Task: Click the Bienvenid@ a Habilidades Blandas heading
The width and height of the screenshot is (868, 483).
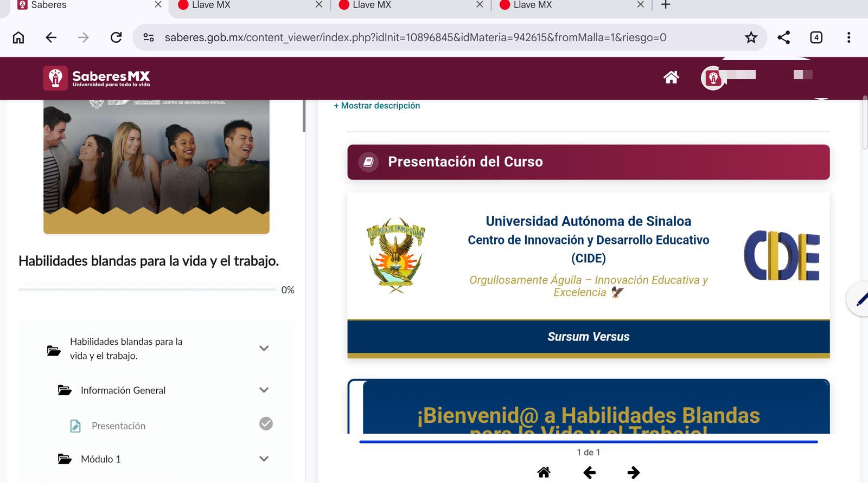Action: click(589, 420)
